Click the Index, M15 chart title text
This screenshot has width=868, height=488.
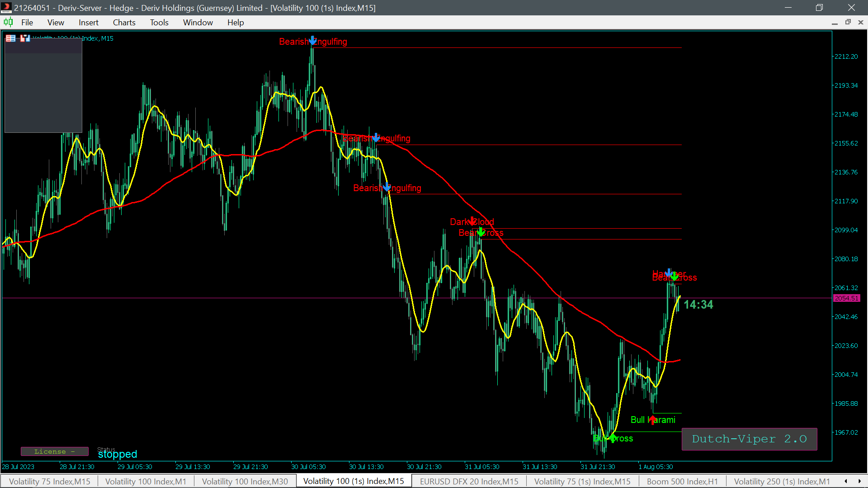pyautogui.click(x=98, y=38)
